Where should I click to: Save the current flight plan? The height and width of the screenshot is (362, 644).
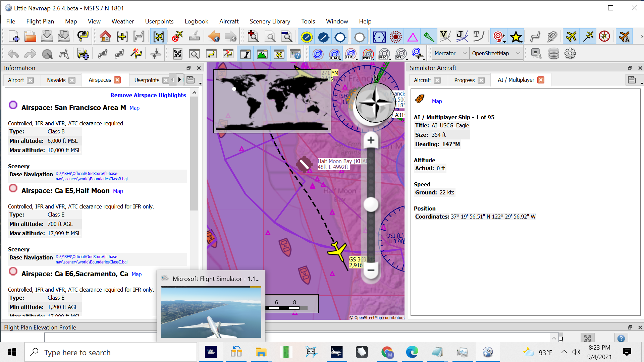(47, 37)
